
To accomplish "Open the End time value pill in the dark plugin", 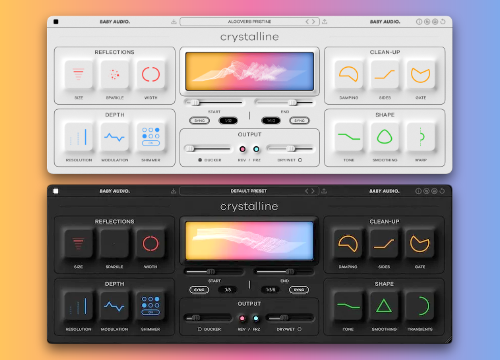I will [x=270, y=290].
